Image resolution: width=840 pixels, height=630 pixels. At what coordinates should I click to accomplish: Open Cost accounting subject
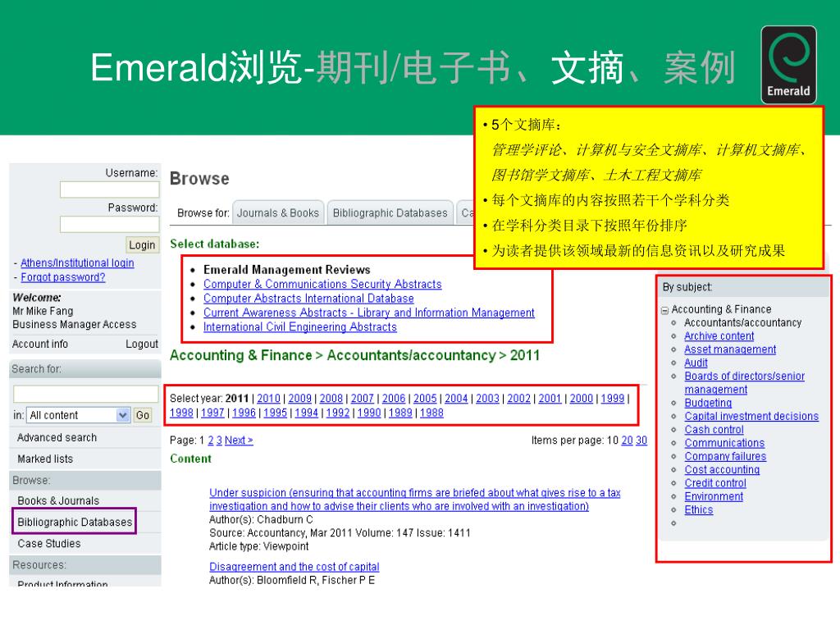pyautogui.click(x=722, y=470)
